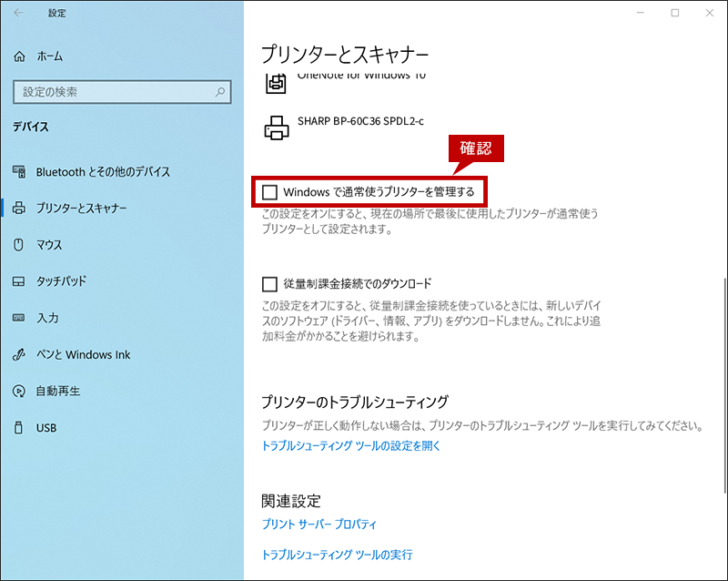Click the タッチパッド touchpad icon
The height and width of the screenshot is (581, 728).
tap(20, 281)
